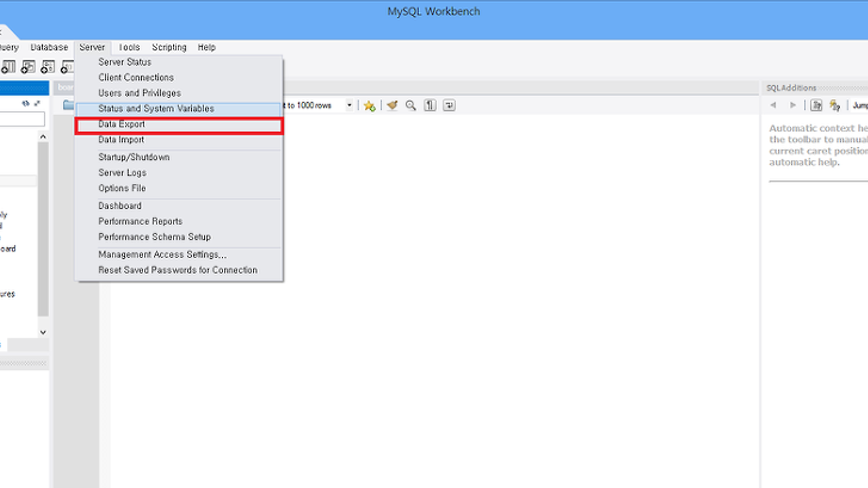Click the star bookmark icon in the editor toolbar
Screen dimensions: 868x488
369,106
